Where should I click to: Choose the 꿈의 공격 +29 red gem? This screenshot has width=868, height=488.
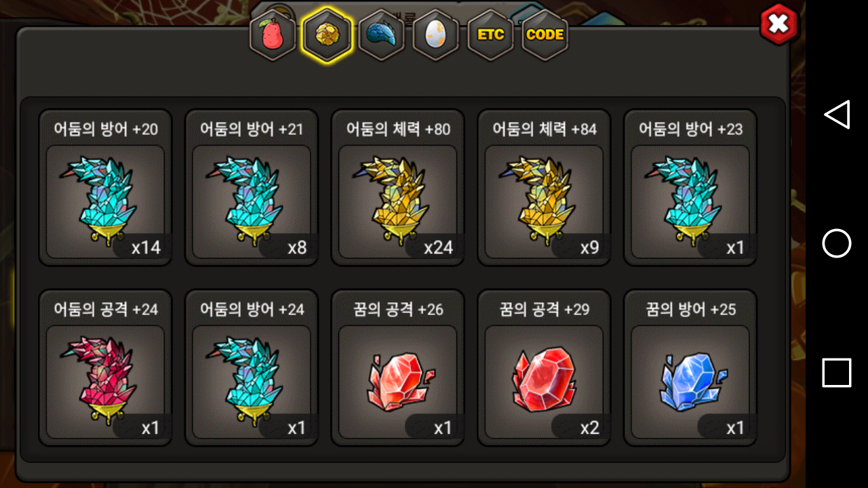click(x=544, y=368)
